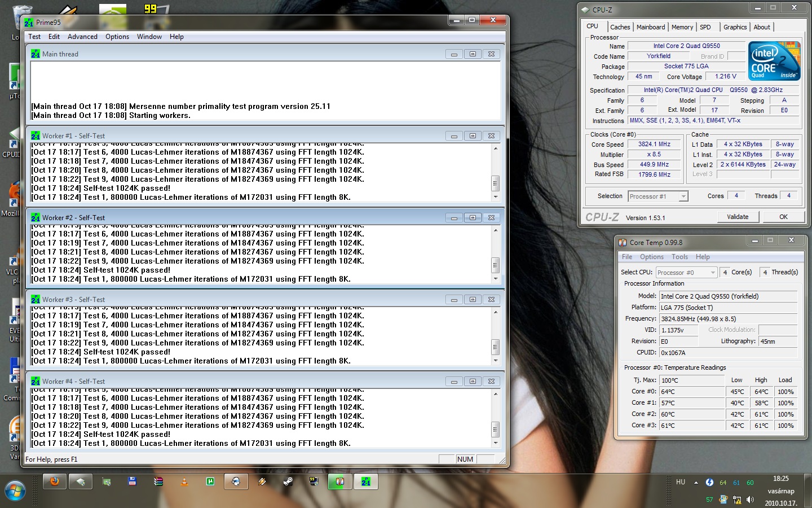Open uTorrent green taskbar icon
Image resolution: width=812 pixels, height=508 pixels.
pyautogui.click(x=210, y=481)
